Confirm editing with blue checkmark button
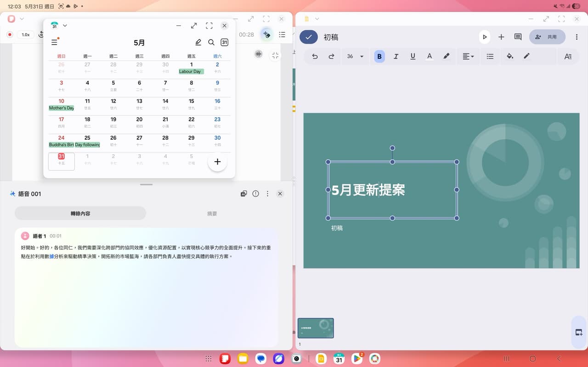588x367 pixels. (x=309, y=37)
